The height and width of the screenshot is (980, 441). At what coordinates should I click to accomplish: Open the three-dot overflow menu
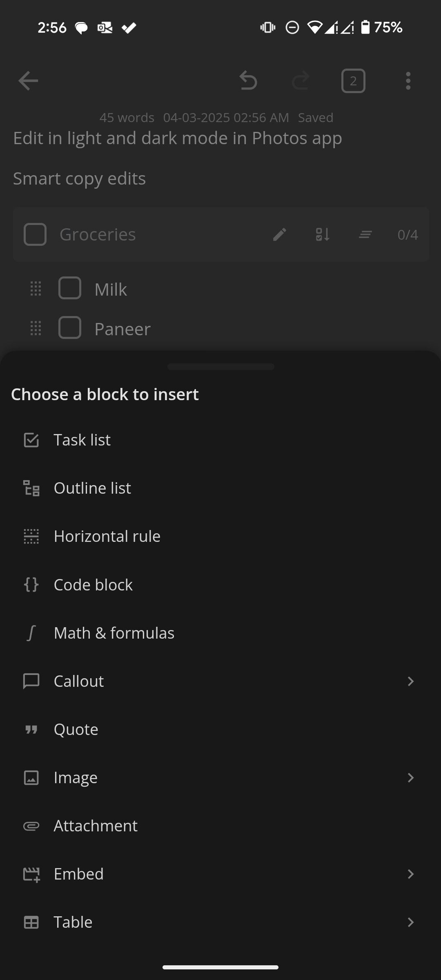point(408,80)
